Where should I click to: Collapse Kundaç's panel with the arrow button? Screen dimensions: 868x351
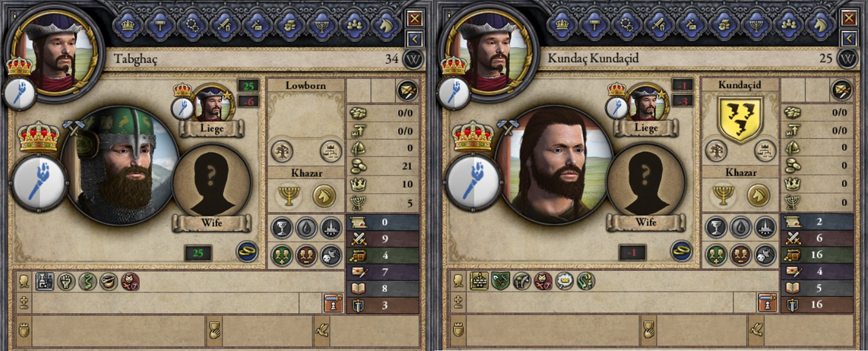849,39
